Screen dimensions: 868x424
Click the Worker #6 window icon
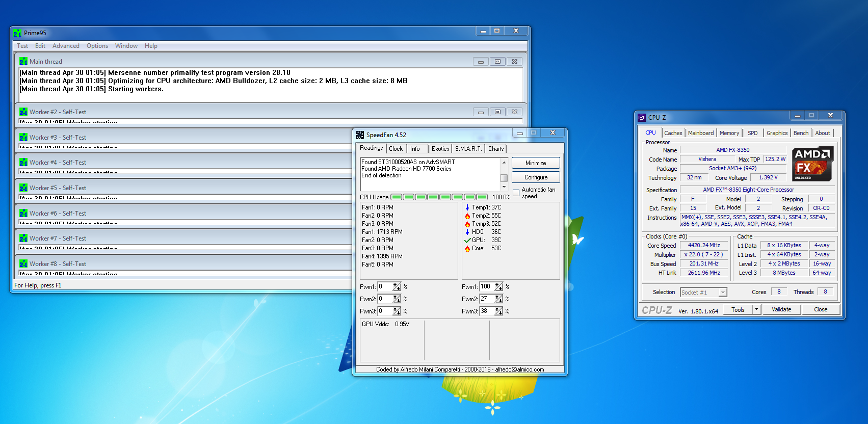click(x=23, y=213)
